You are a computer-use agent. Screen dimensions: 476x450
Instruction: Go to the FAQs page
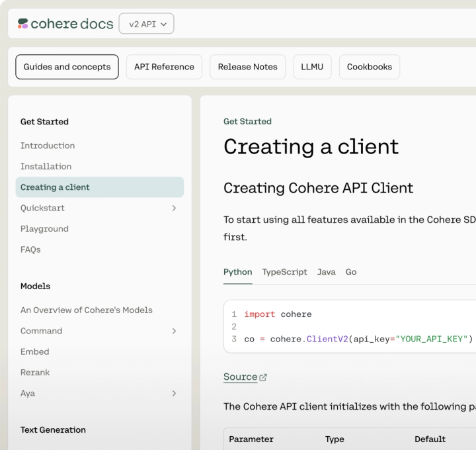pyautogui.click(x=30, y=249)
